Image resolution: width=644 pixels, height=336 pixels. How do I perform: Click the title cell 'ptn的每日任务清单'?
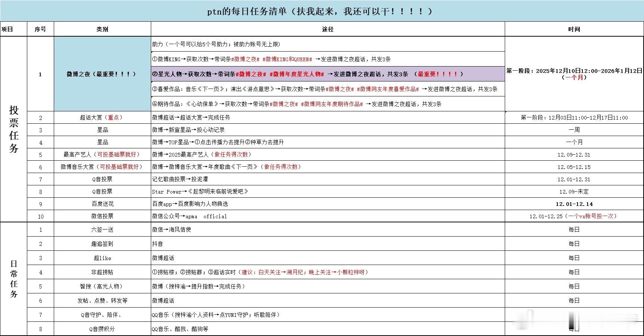click(322, 11)
